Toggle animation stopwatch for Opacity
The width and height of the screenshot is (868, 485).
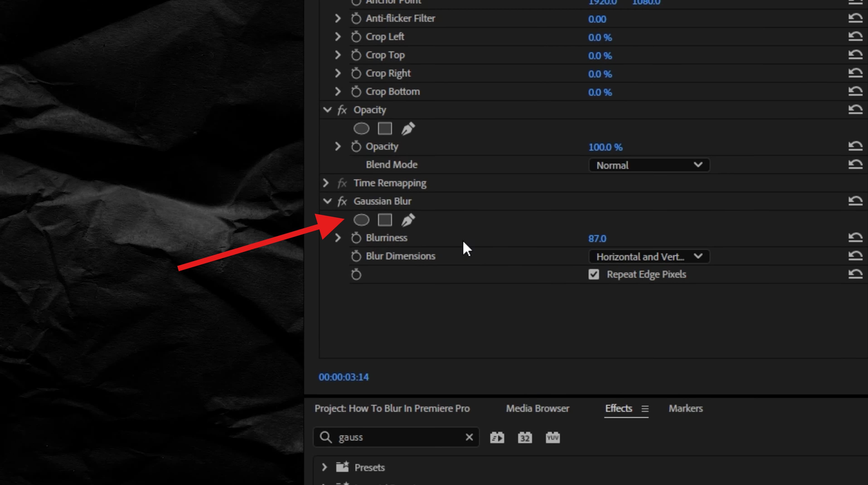pyautogui.click(x=356, y=146)
